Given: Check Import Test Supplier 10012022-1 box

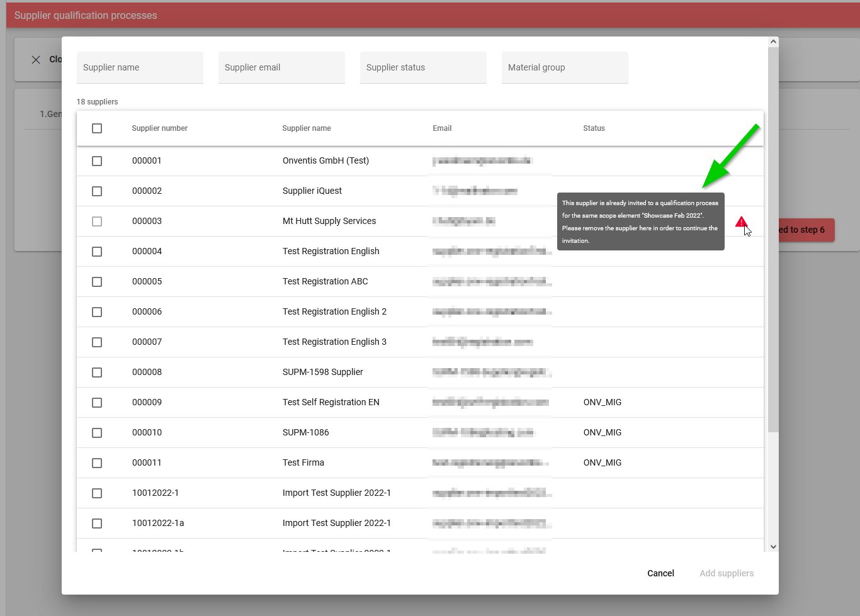Looking at the screenshot, I should pos(97,493).
